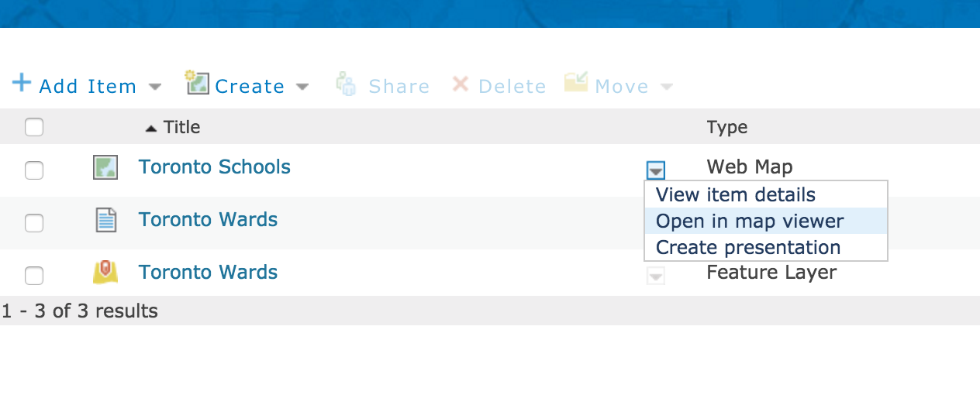Click the Move button label
Screen dimensions: 980x395
622,86
